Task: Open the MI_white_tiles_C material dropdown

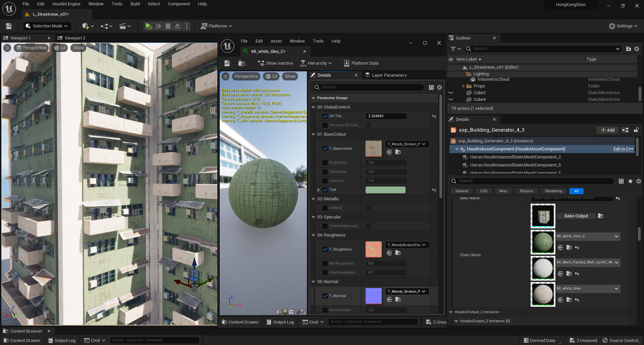Action: click(616, 236)
